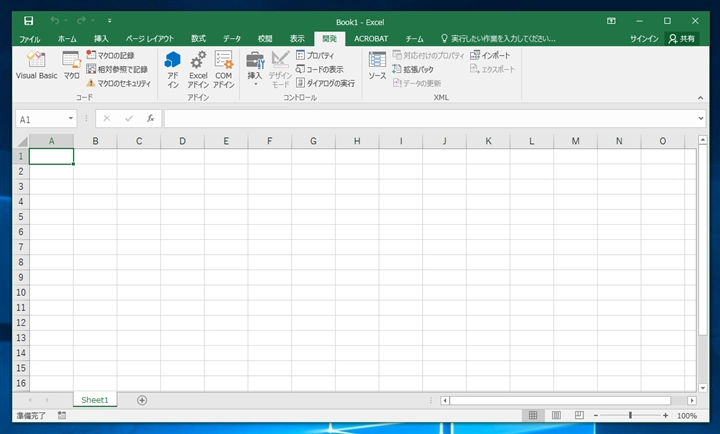Click vertical scrollbar up arrow
Viewport: 720px width, 434px height.
[x=703, y=140]
